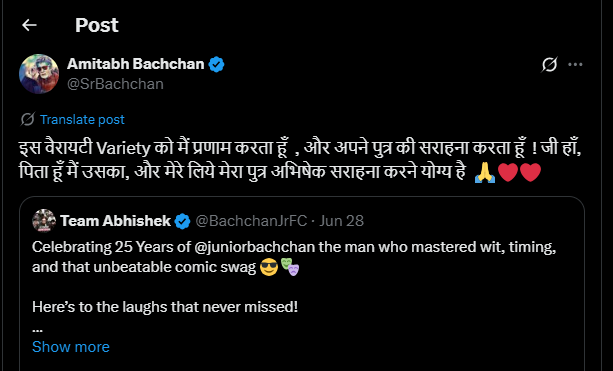Open Team Abhishek's avatar in quoted post
613x371 pixels.
point(44,220)
